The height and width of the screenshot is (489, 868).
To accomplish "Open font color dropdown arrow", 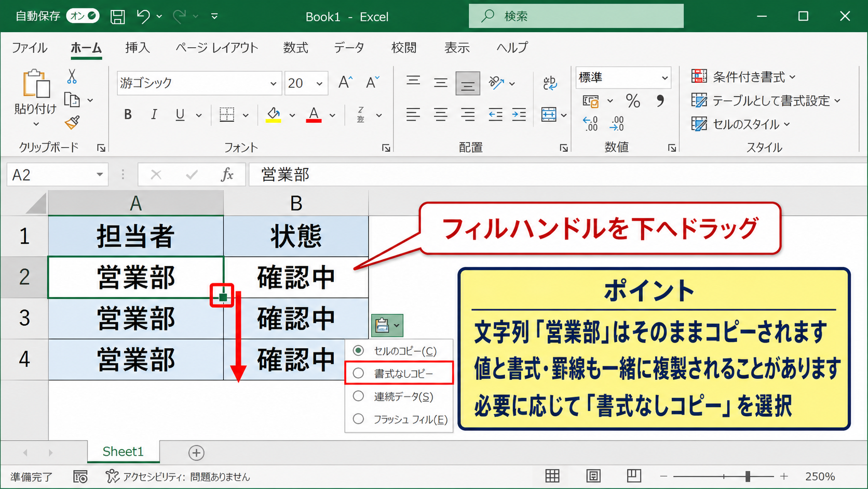I will click(x=332, y=115).
